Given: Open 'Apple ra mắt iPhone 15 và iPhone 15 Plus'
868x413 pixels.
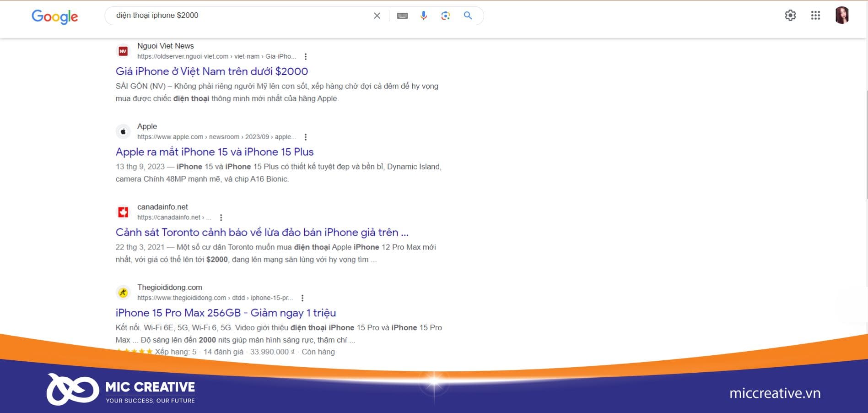Looking at the screenshot, I should (215, 152).
